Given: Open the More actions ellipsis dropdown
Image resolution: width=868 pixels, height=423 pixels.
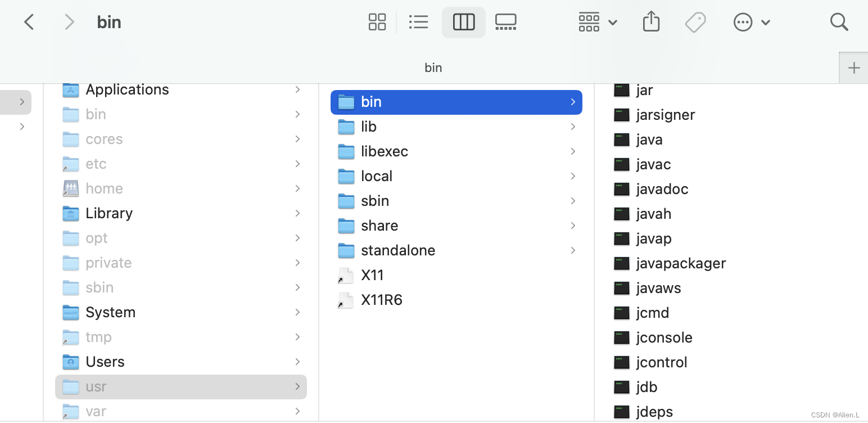Looking at the screenshot, I should (x=752, y=22).
